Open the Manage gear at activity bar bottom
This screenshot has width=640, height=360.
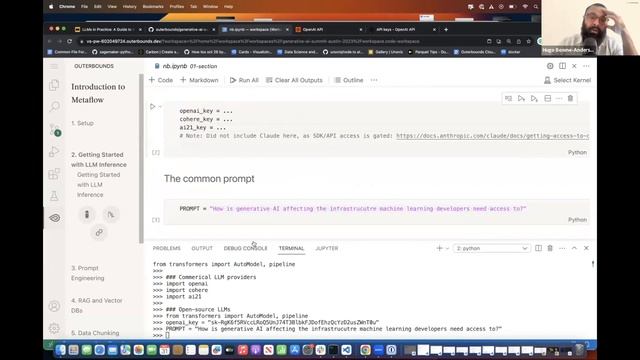coord(54,328)
